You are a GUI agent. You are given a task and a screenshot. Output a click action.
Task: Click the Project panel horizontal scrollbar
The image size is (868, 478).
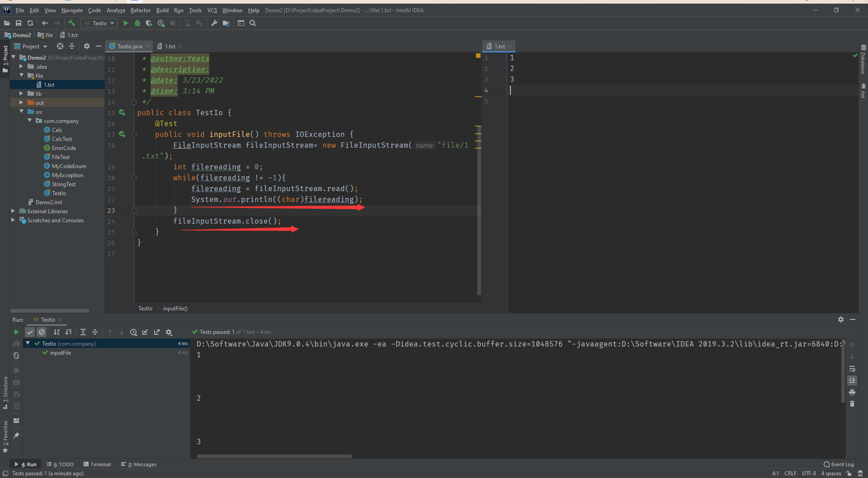[50, 311]
